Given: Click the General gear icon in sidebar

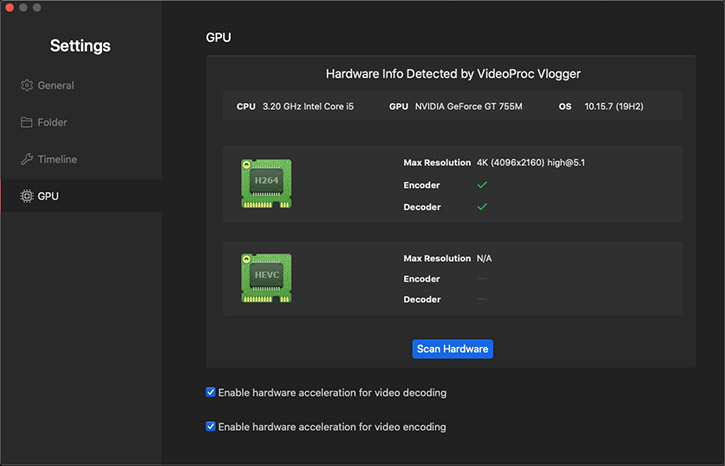Looking at the screenshot, I should [x=27, y=86].
